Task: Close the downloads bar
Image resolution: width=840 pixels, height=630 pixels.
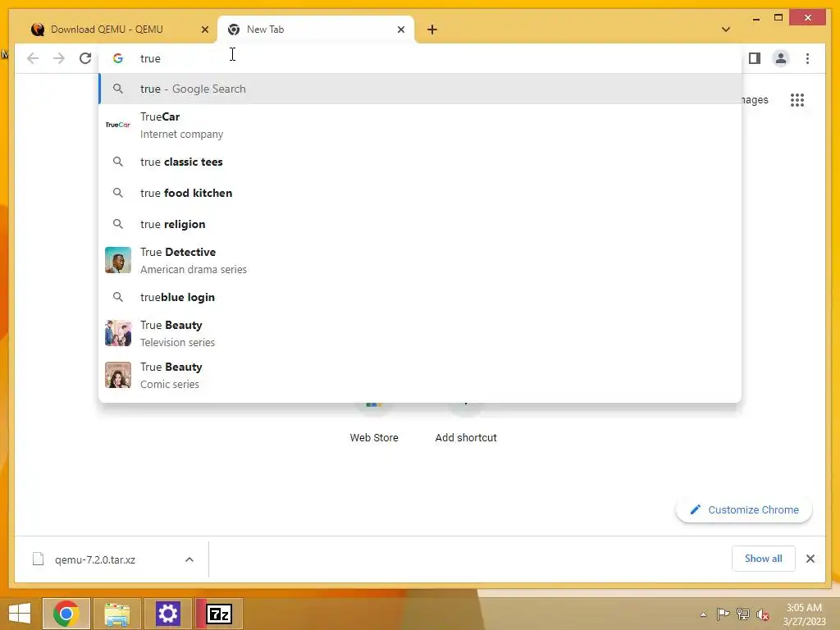Action: pyautogui.click(x=810, y=559)
